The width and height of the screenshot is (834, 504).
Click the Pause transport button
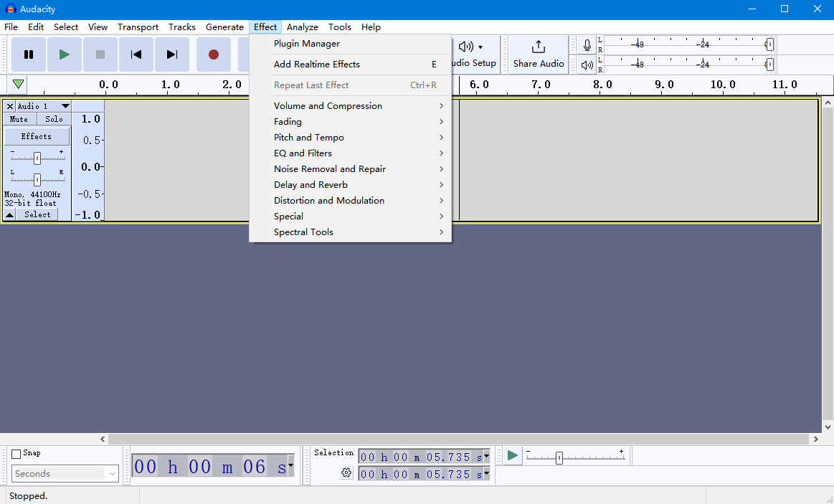pyautogui.click(x=29, y=54)
